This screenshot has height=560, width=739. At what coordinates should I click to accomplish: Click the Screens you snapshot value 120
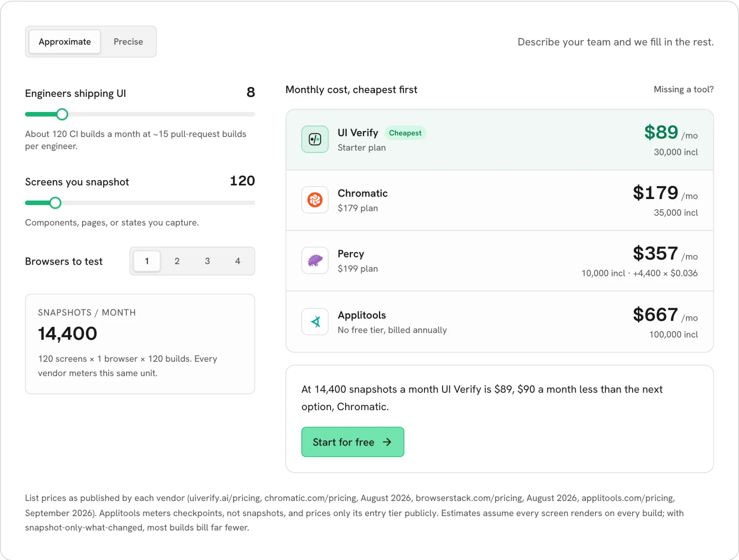pyautogui.click(x=242, y=181)
